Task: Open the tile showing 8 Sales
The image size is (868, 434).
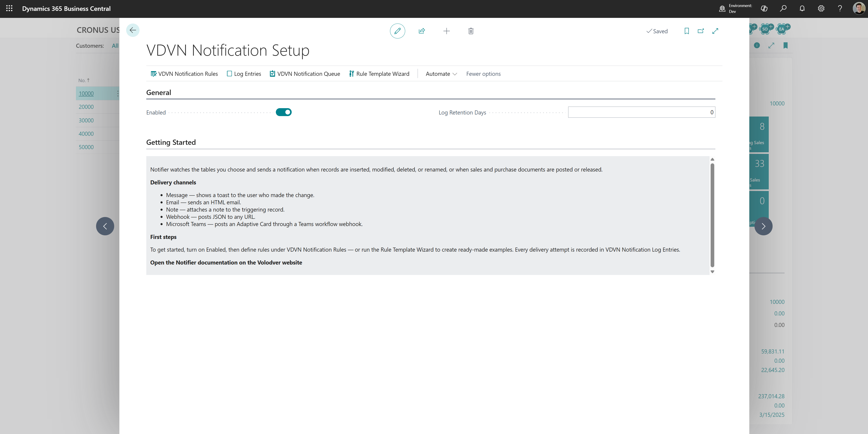Action: tap(759, 134)
